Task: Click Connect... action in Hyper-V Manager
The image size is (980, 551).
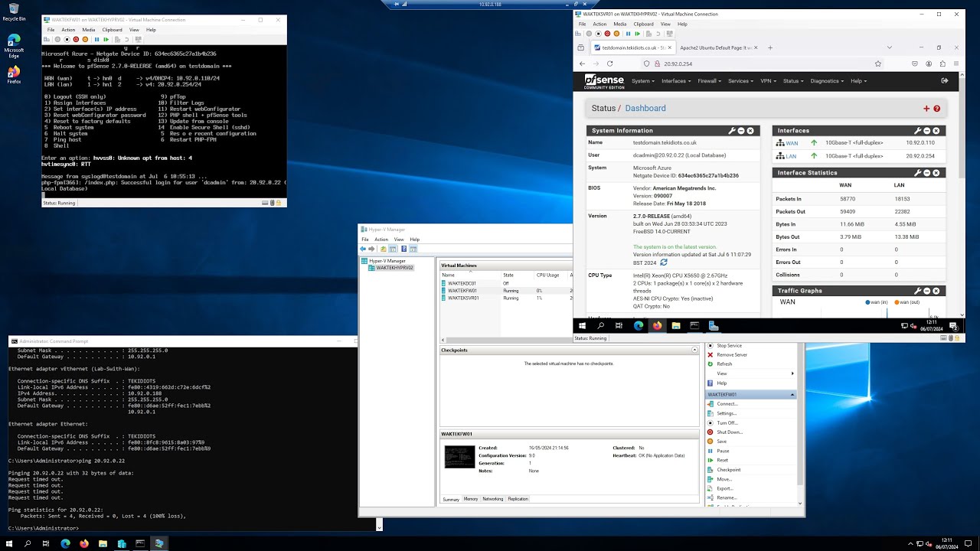Action: 727,404
